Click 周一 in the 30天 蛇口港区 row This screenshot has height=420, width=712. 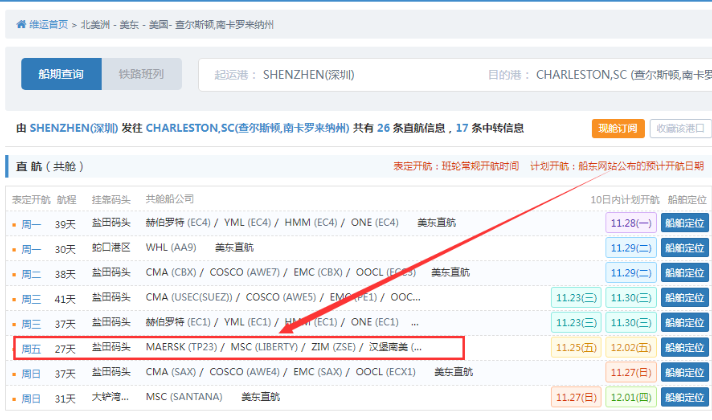pos(31,249)
